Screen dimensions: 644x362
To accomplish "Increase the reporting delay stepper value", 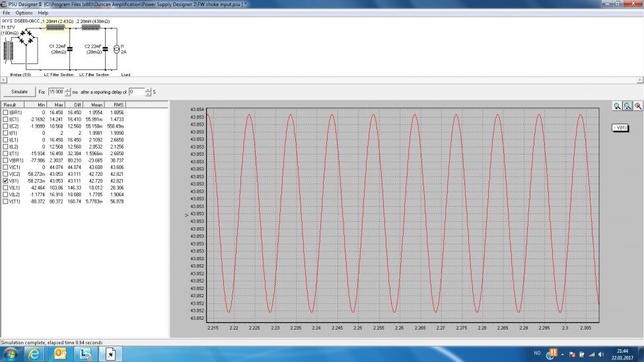I will [x=148, y=90].
